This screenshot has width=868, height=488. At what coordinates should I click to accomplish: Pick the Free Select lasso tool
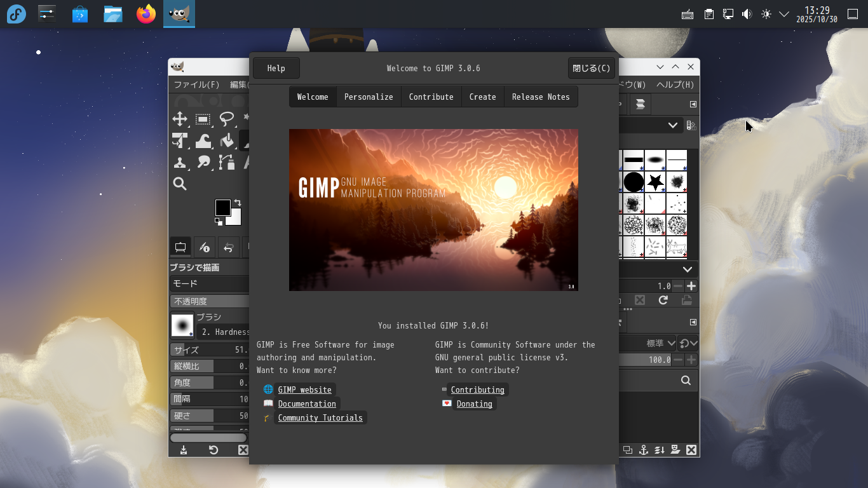pos(226,119)
